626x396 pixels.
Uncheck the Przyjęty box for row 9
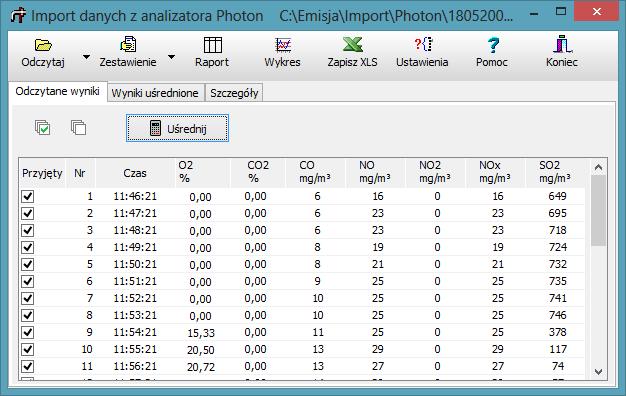coord(28,332)
